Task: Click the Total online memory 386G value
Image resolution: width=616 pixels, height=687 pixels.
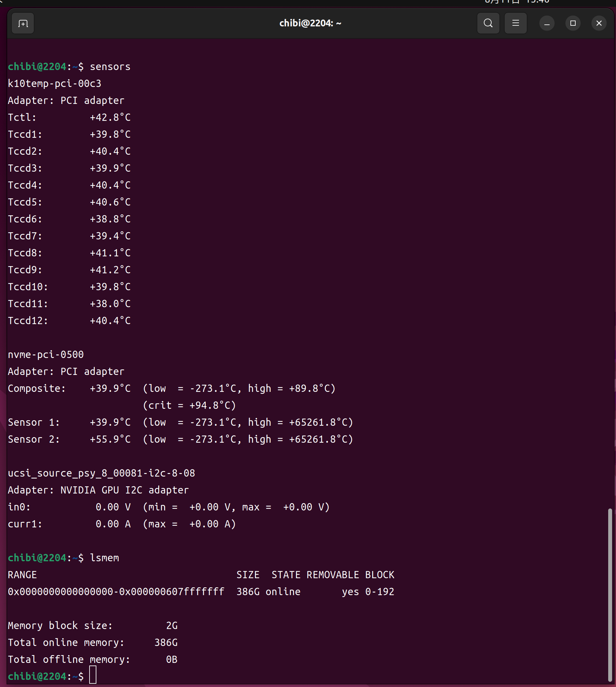Action: 166,642
